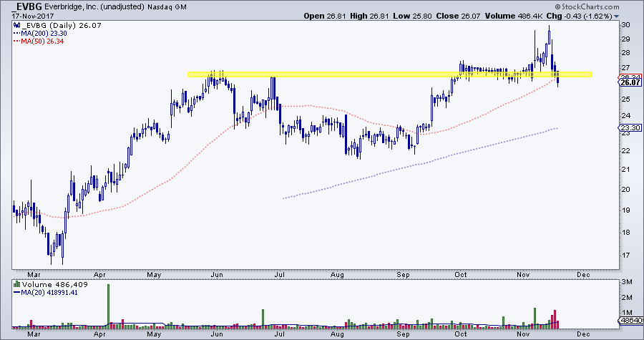Click the 26.07 current price tag
Viewport: 644px width, 340px height.
coord(628,82)
